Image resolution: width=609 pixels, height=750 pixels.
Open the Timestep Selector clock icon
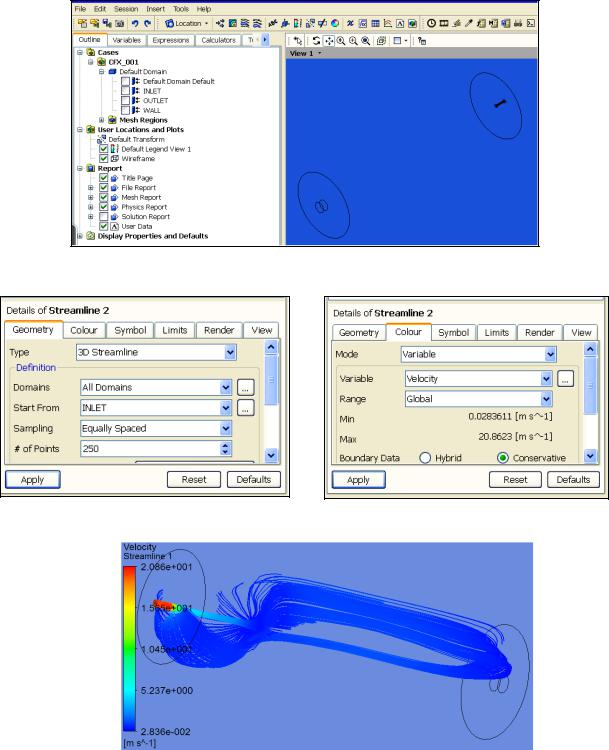tap(432, 23)
